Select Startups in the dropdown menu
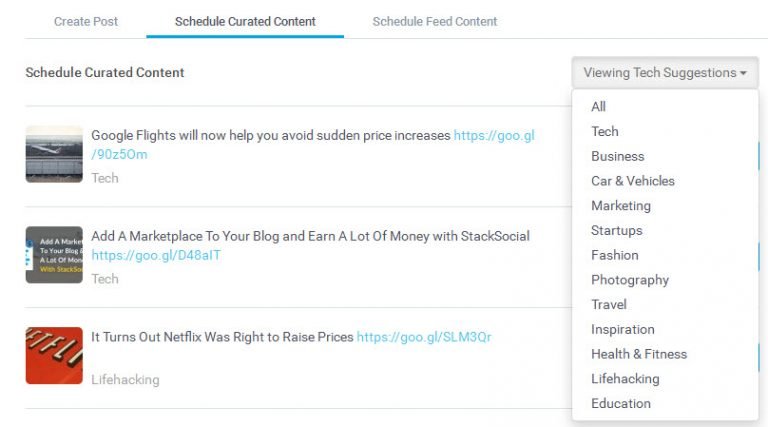The image size is (768, 427). (x=616, y=230)
